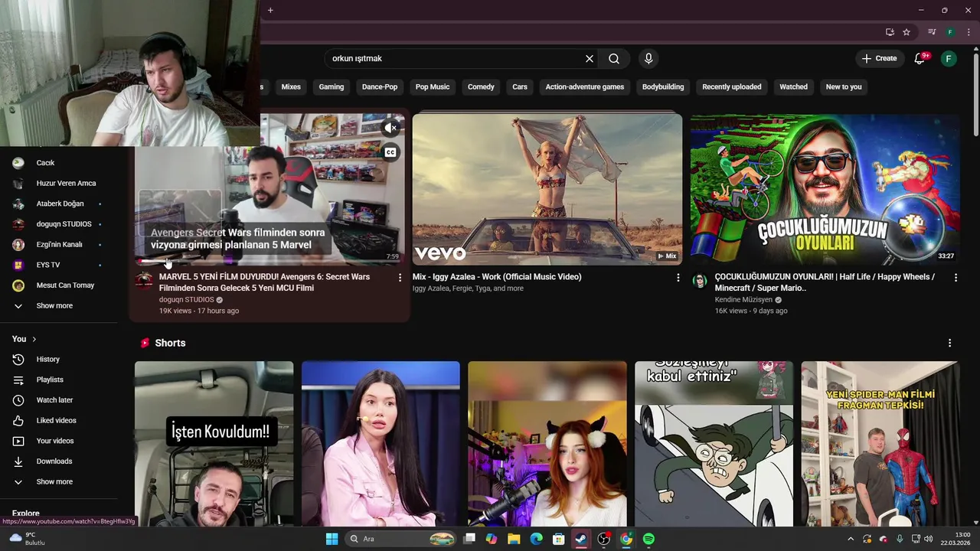Click the Windows taskbar search box
Viewport: 980px width, 551px height.
[x=402, y=539]
